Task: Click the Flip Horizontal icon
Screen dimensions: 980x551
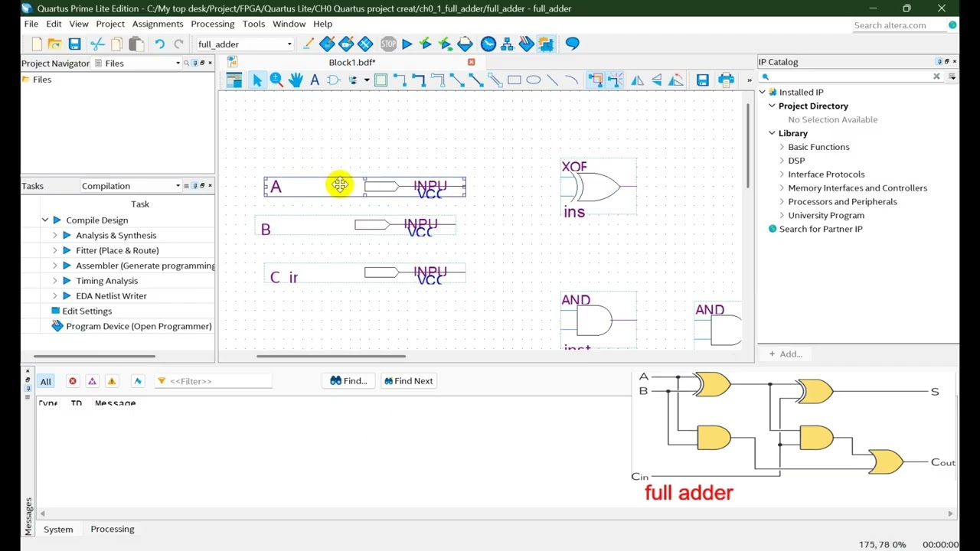Action: coord(638,80)
